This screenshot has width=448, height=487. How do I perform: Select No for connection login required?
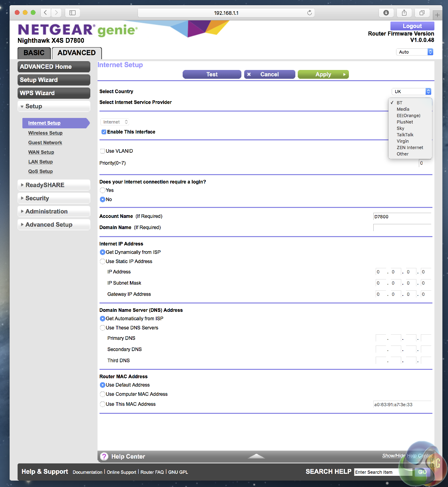(103, 200)
